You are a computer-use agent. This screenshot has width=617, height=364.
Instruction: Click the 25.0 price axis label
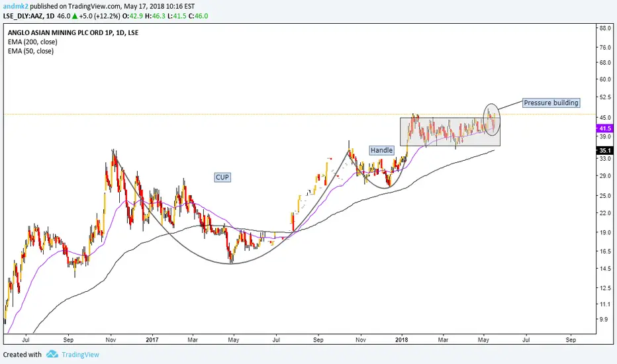coord(605,196)
